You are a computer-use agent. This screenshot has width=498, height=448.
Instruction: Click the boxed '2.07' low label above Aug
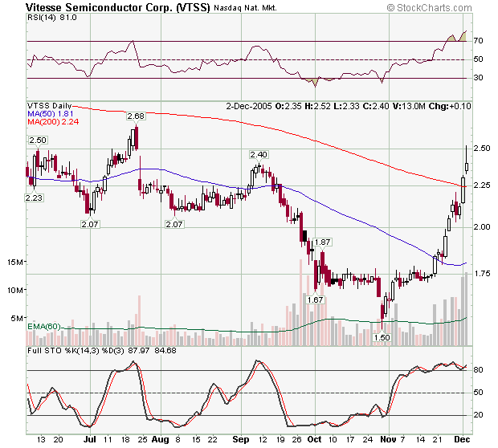point(174,224)
